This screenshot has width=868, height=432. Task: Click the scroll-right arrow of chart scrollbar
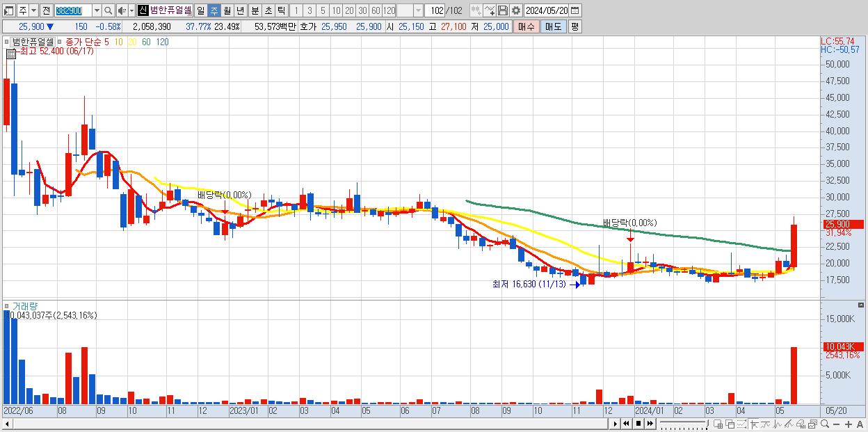click(616, 424)
